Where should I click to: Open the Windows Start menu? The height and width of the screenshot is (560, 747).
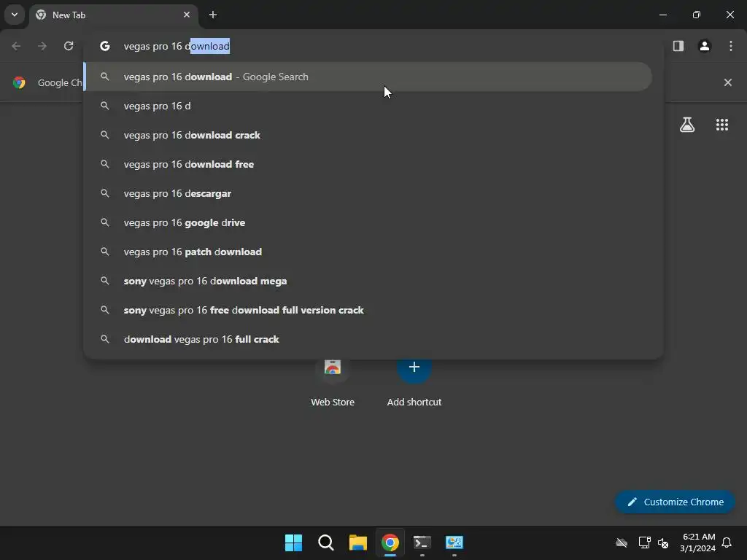pyautogui.click(x=293, y=542)
